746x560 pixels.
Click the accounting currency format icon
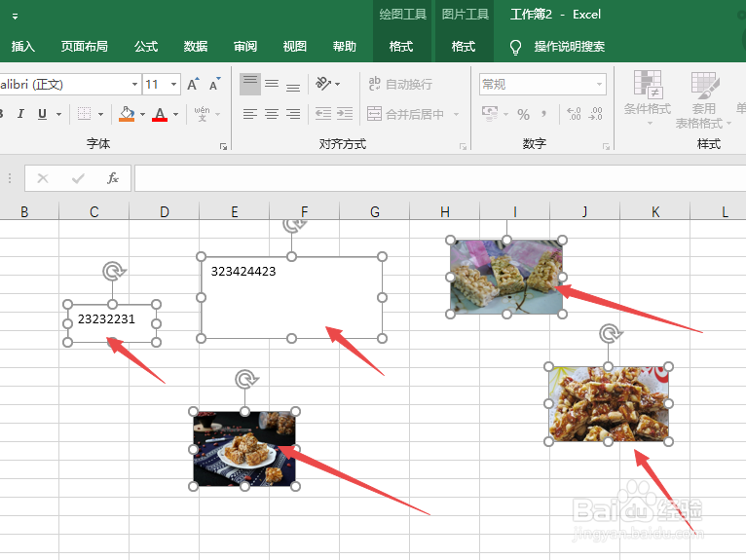(491, 114)
